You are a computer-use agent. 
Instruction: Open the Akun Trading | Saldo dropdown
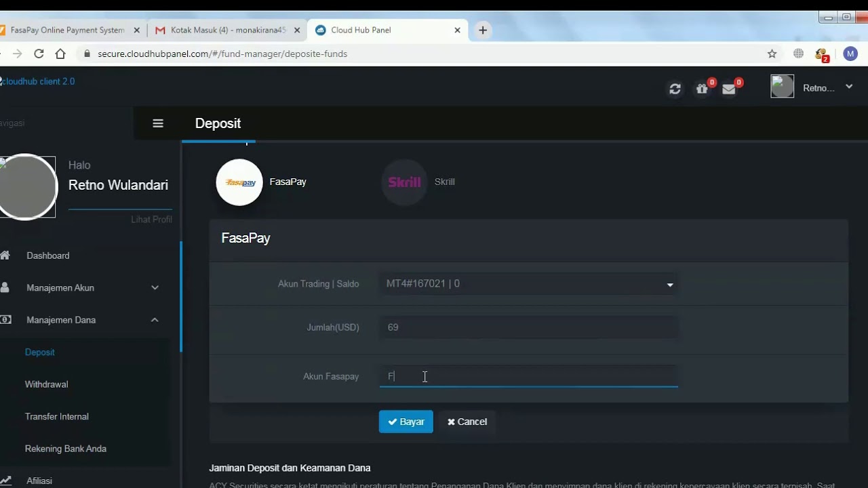(528, 284)
